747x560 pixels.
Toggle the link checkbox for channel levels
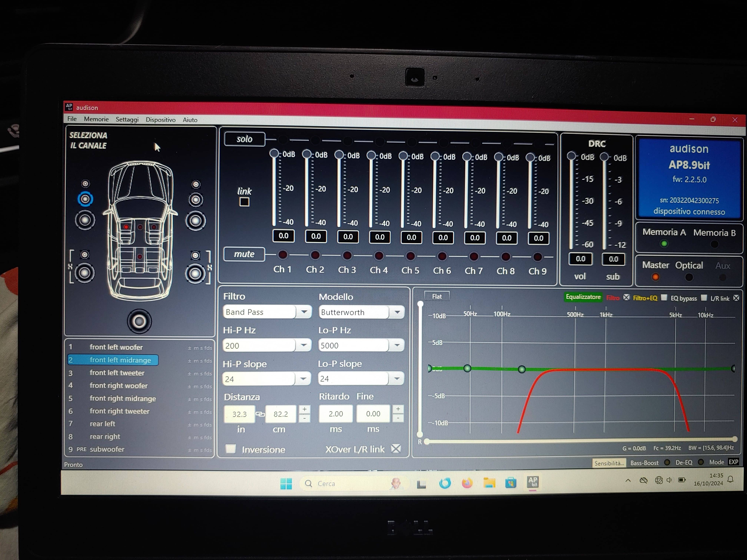[245, 202]
